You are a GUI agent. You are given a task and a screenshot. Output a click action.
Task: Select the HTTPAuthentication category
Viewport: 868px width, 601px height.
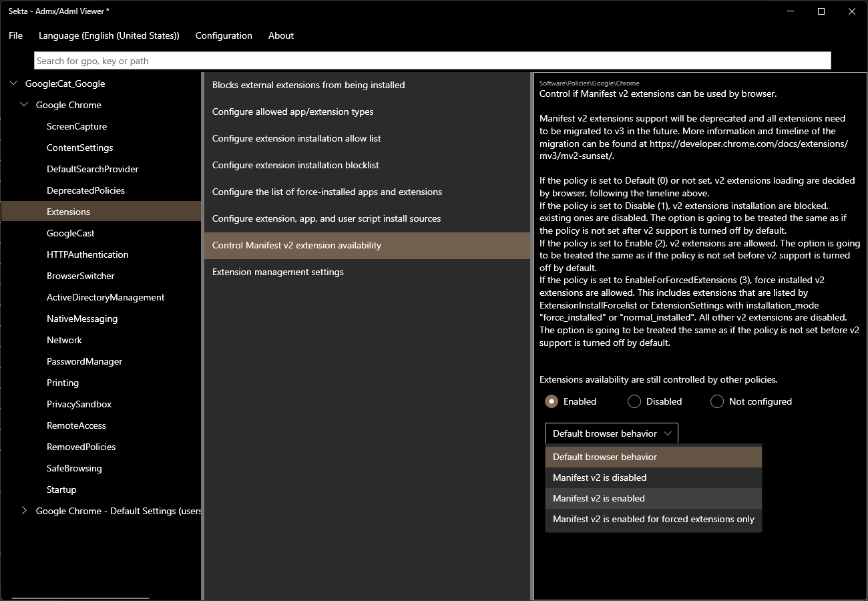[101, 254]
